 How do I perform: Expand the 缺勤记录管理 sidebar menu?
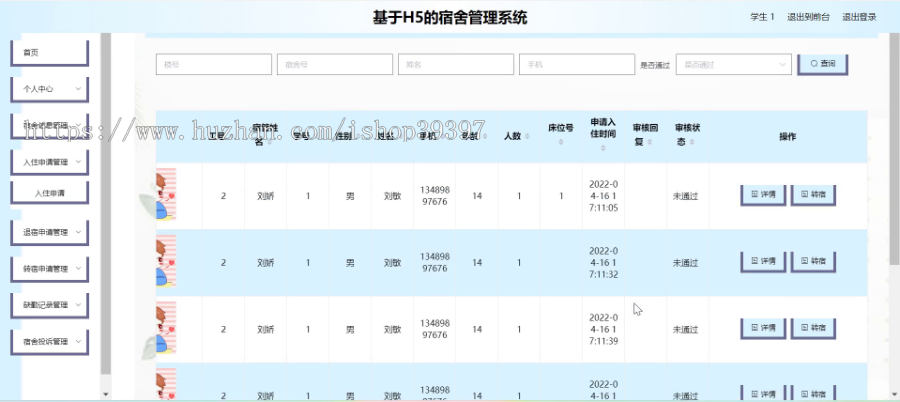[x=49, y=305]
